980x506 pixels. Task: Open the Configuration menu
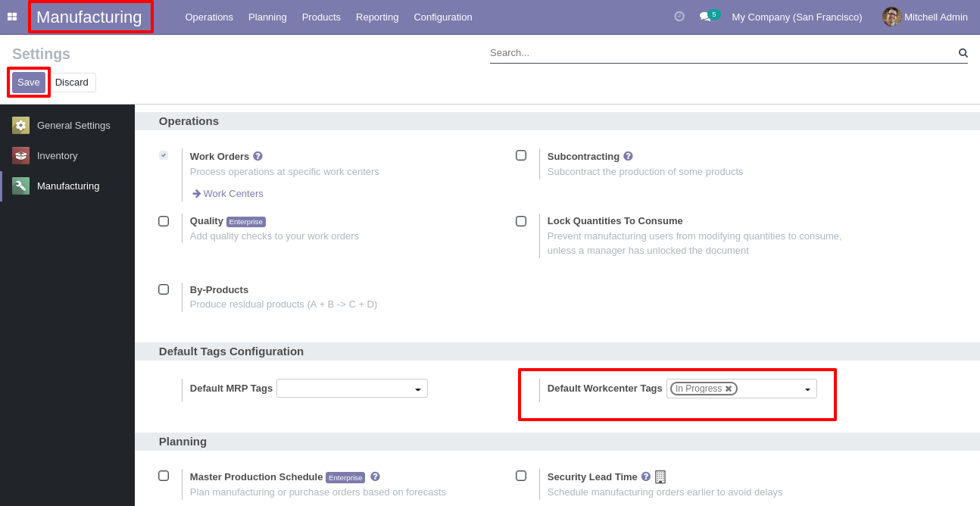(443, 17)
